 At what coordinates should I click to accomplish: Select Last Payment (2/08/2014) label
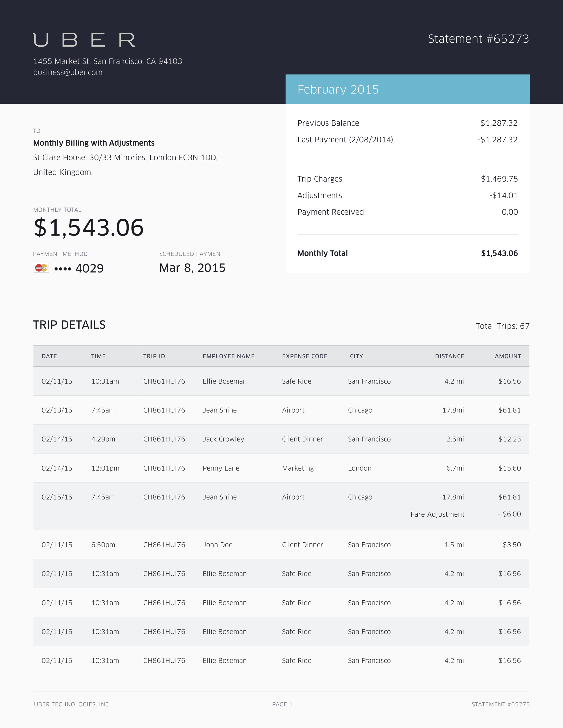click(x=345, y=140)
